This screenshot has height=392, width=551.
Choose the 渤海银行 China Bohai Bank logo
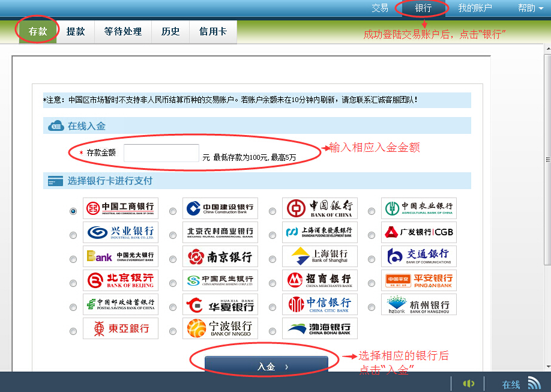click(x=320, y=328)
